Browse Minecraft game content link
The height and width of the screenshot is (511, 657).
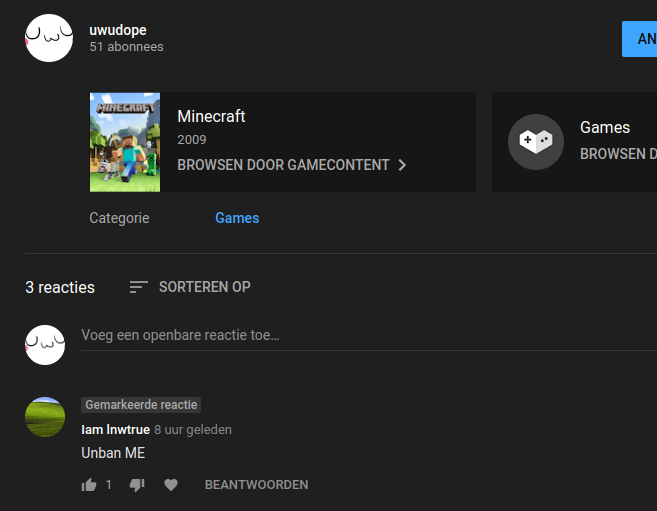click(283, 165)
